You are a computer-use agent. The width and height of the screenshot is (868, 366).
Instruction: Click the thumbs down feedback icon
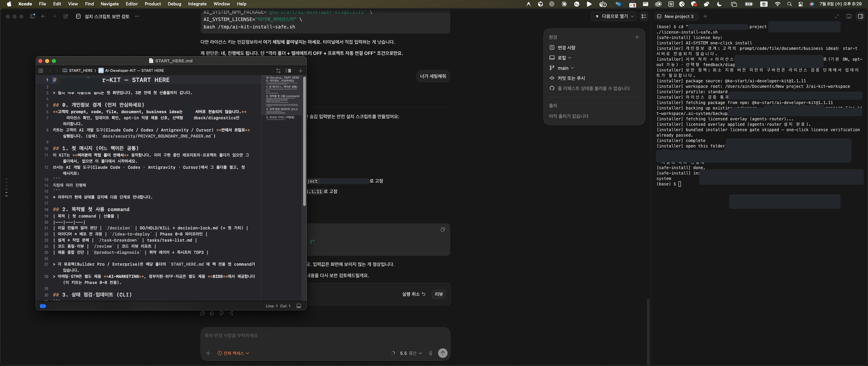(221, 313)
